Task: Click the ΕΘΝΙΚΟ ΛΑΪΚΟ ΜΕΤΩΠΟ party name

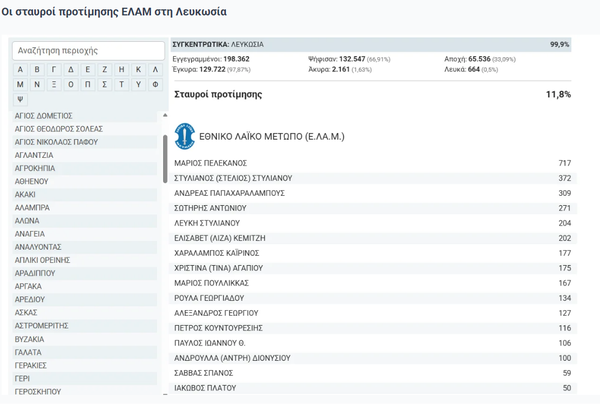Action: pos(272,137)
